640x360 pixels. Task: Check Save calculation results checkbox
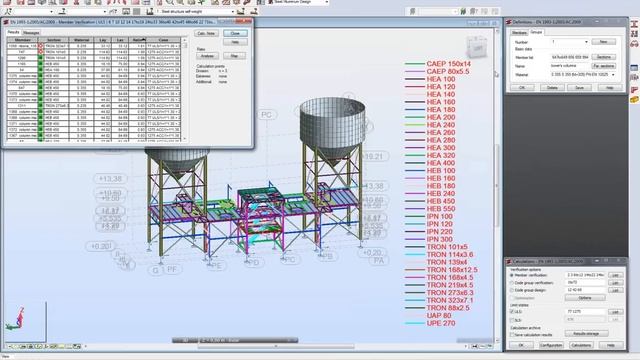point(512,335)
